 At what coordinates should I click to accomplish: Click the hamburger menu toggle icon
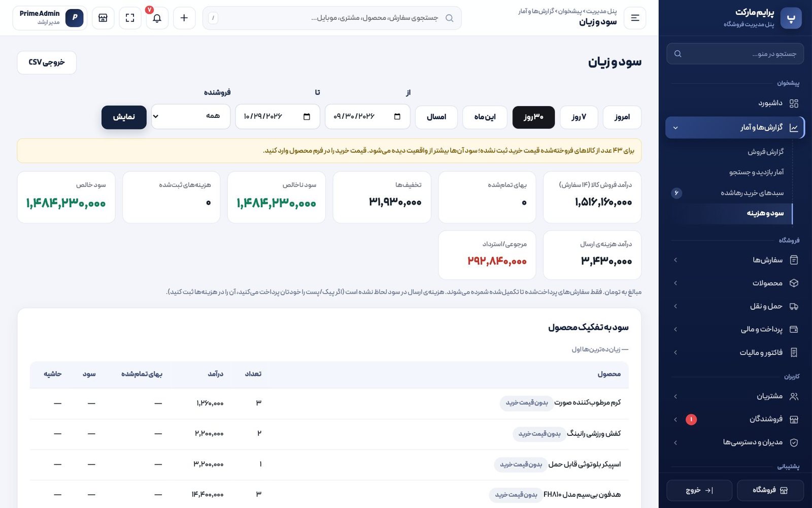click(635, 18)
